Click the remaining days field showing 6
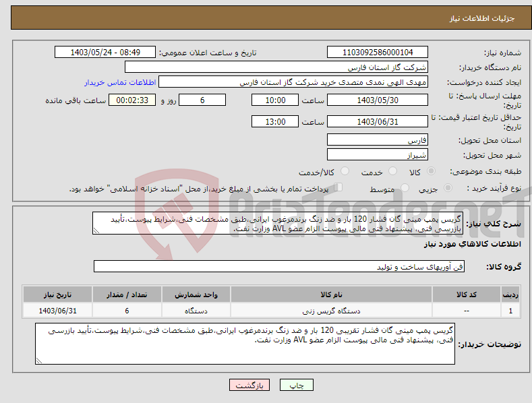The width and height of the screenshot is (532, 403). [202, 100]
